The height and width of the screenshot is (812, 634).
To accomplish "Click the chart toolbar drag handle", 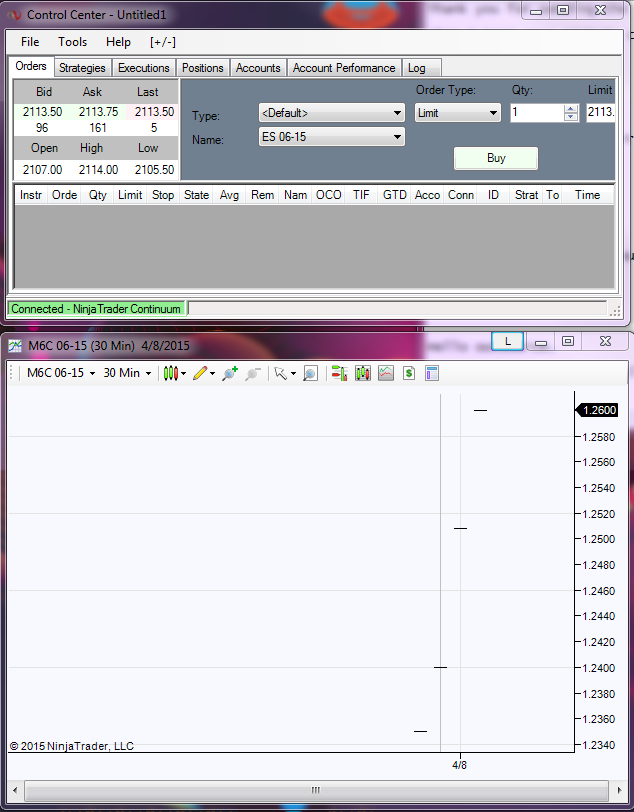I will 11,373.
